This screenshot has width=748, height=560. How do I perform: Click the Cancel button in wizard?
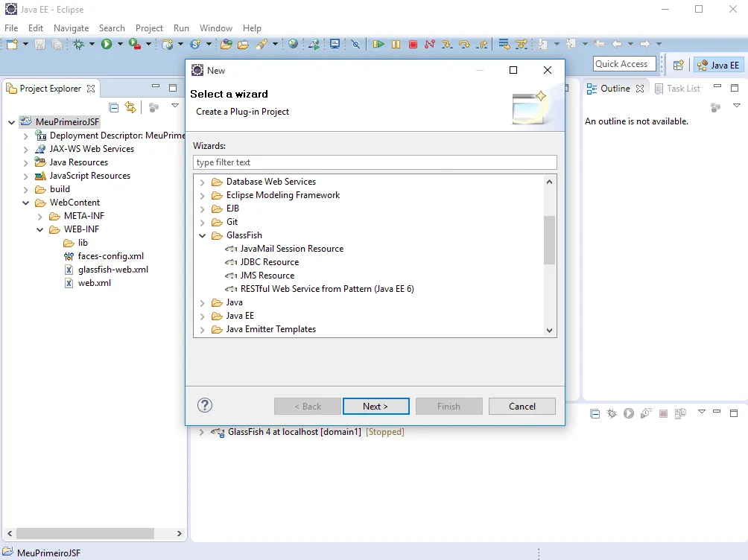pyautogui.click(x=522, y=407)
